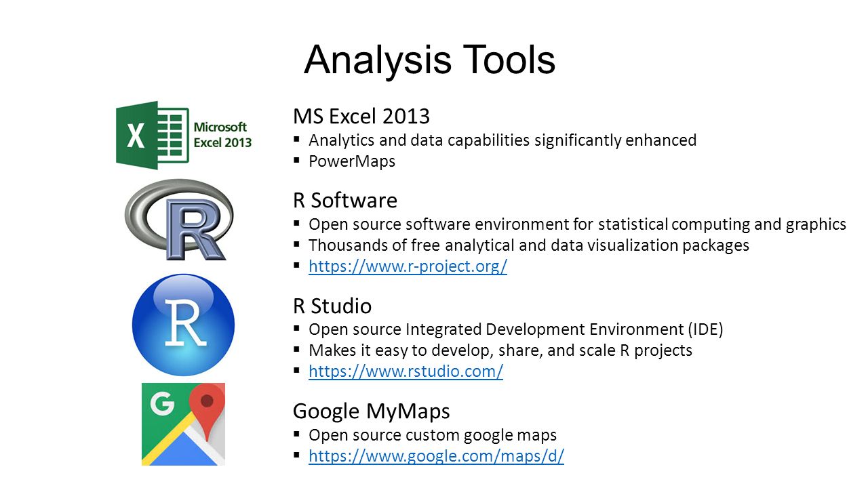This screenshot has width=868, height=488.
Task: Open the https://www.rstudio.com/ link
Action: pyautogui.click(x=406, y=371)
